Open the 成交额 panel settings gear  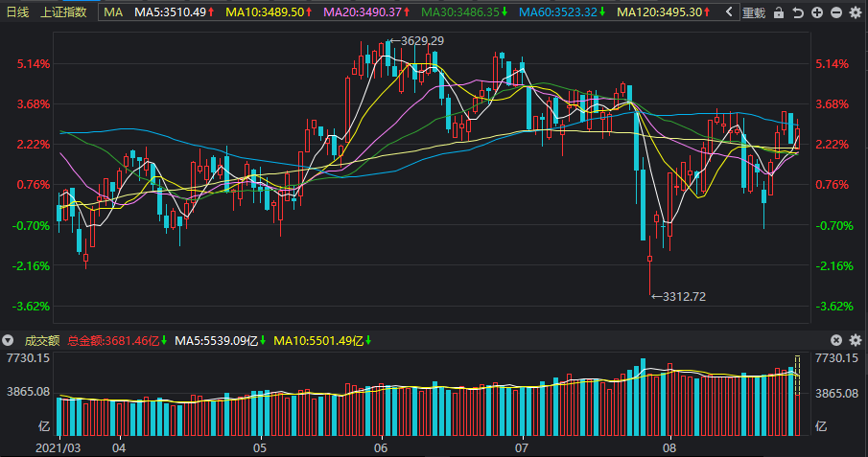coord(855,340)
